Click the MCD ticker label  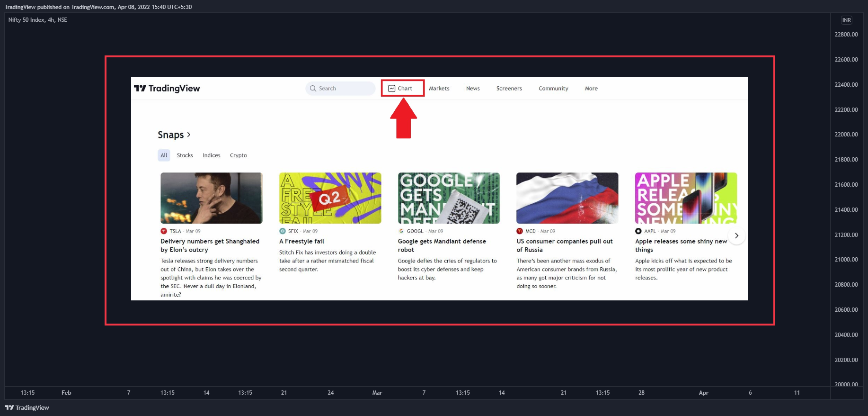pos(531,231)
